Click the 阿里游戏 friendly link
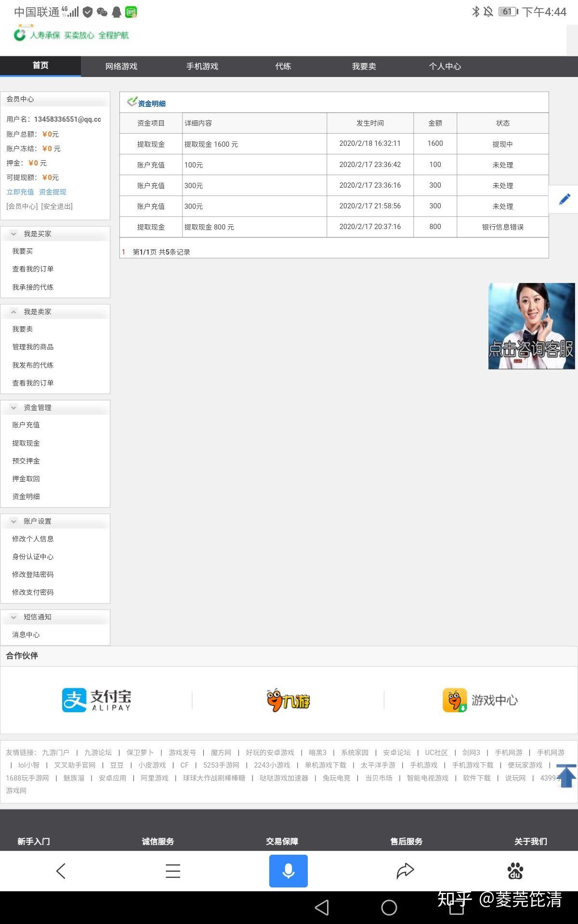Image resolution: width=578 pixels, height=924 pixels. (x=155, y=778)
